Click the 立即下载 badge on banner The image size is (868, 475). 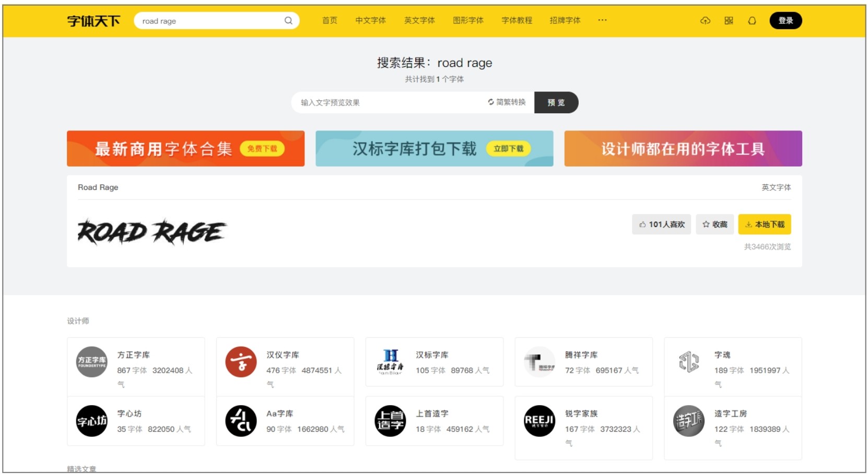pos(509,149)
